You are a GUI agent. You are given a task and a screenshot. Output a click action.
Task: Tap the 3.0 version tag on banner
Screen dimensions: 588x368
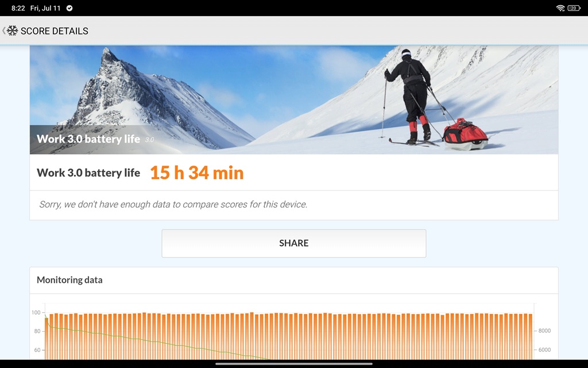pyautogui.click(x=149, y=140)
